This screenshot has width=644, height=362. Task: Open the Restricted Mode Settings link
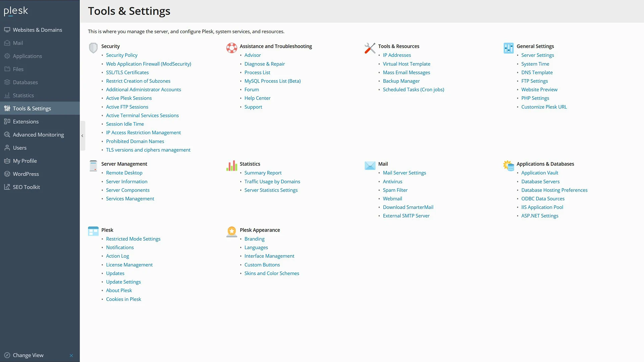click(133, 239)
